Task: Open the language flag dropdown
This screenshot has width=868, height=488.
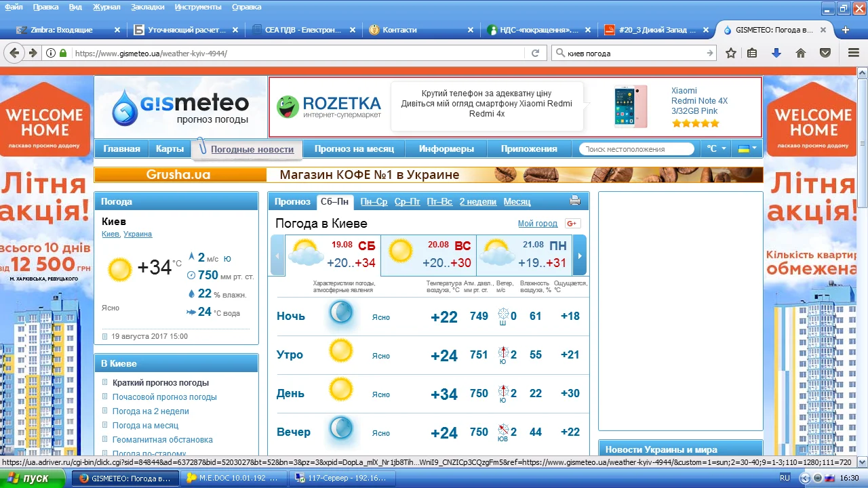Action: pos(747,149)
